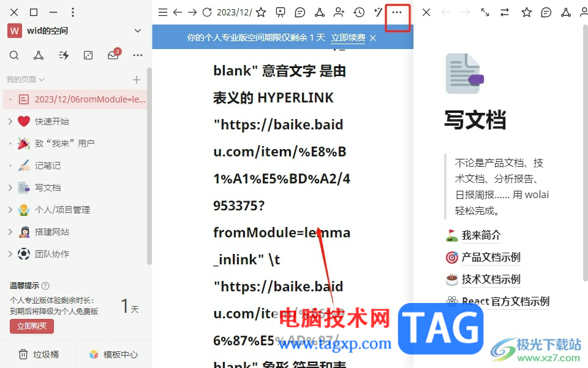Viewport: 588px width, 368px height.
Task: Click the sidebar vertical scrollbar
Action: point(149,166)
